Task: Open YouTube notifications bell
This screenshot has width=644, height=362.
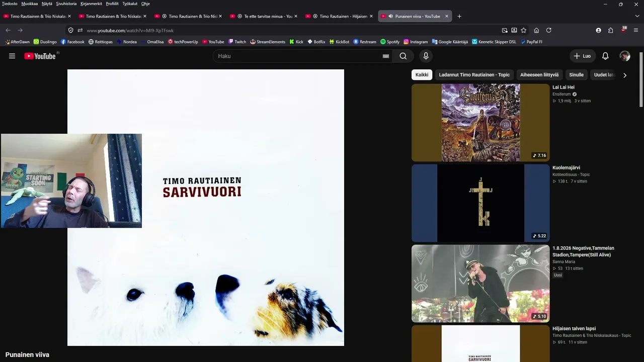Action: [x=605, y=56]
